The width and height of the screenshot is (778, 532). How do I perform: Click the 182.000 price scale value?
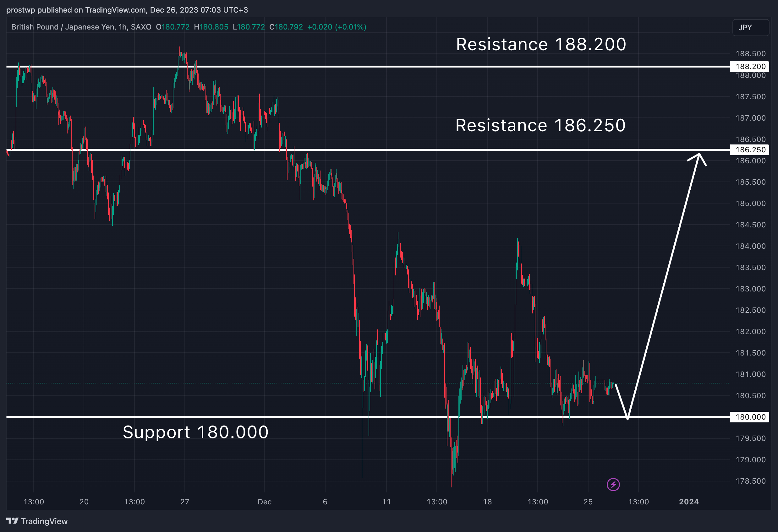(x=751, y=332)
